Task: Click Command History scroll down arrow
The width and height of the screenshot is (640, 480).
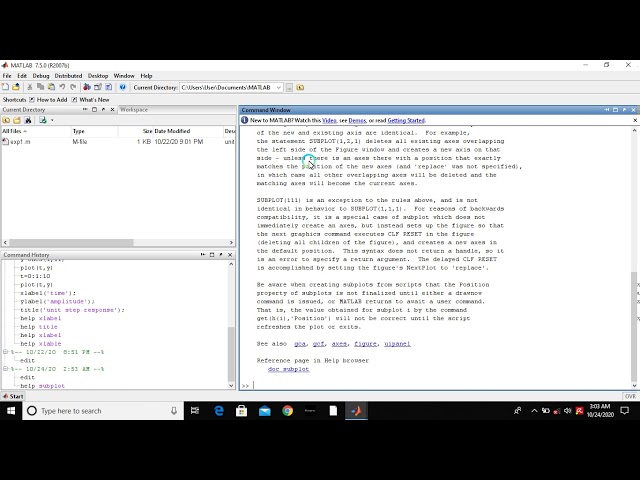Action: pyautogui.click(x=231, y=386)
